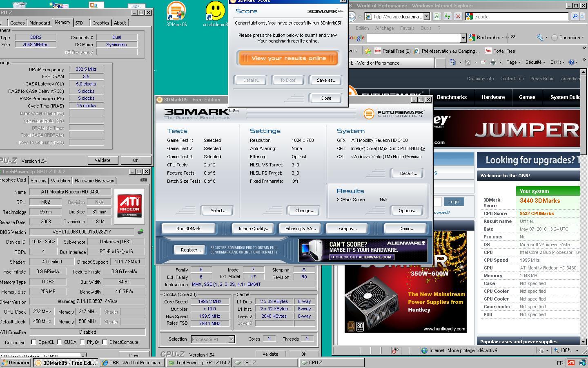Image resolution: width=588 pixels, height=368 pixels.
Task: Click Filtering & AA button
Action: click(301, 229)
